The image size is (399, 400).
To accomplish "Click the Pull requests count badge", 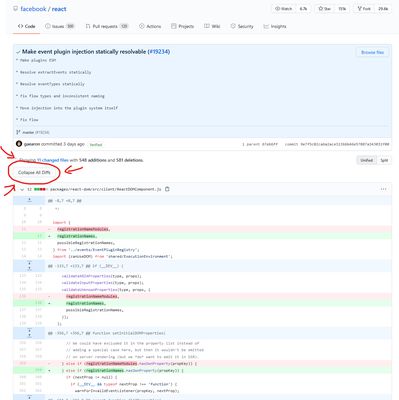I will [124, 26].
